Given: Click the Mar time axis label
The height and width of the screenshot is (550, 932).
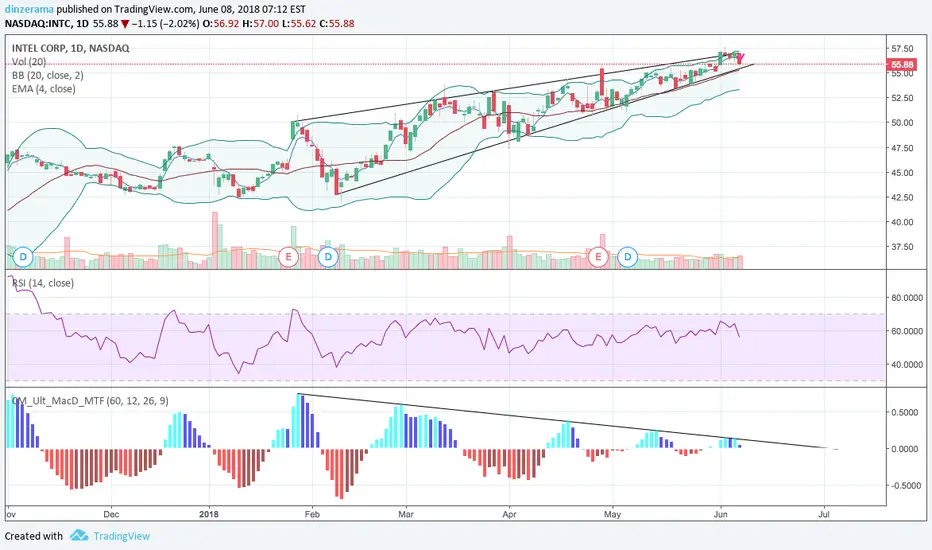Looking at the screenshot, I should point(406,514).
